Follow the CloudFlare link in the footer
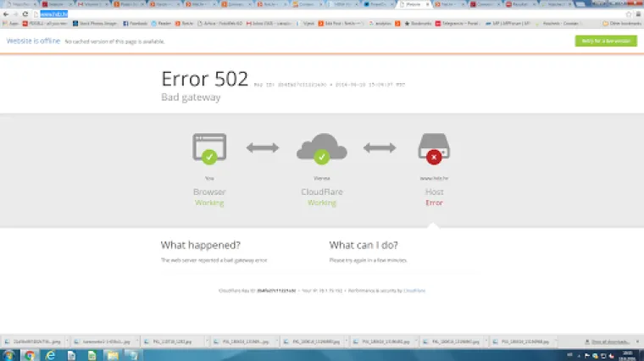 (x=414, y=291)
